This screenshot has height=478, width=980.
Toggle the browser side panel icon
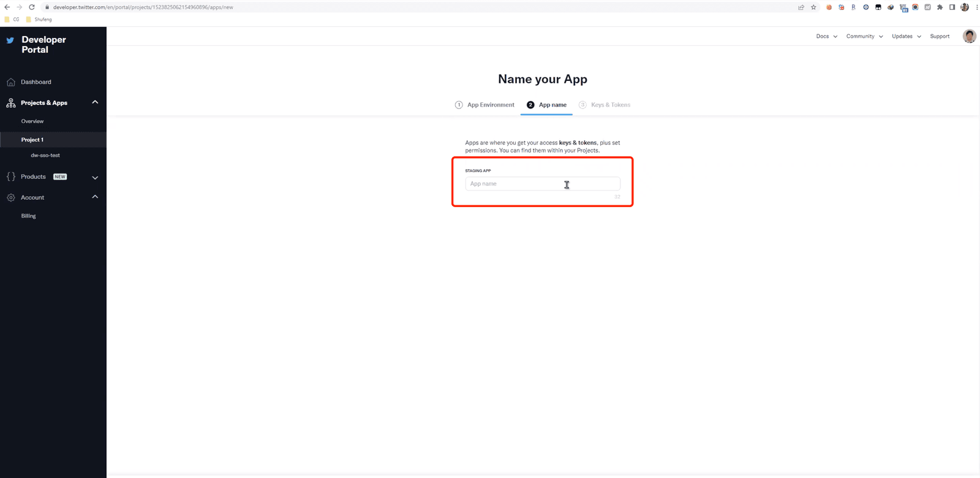(952, 7)
